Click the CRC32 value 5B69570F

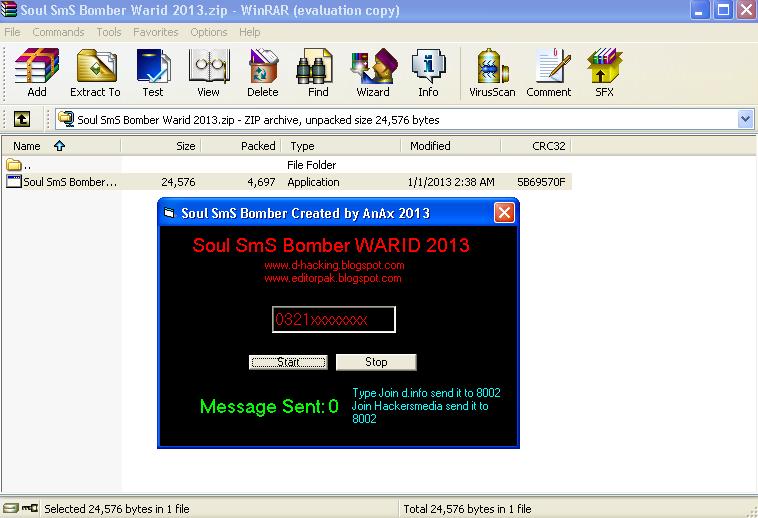541,182
